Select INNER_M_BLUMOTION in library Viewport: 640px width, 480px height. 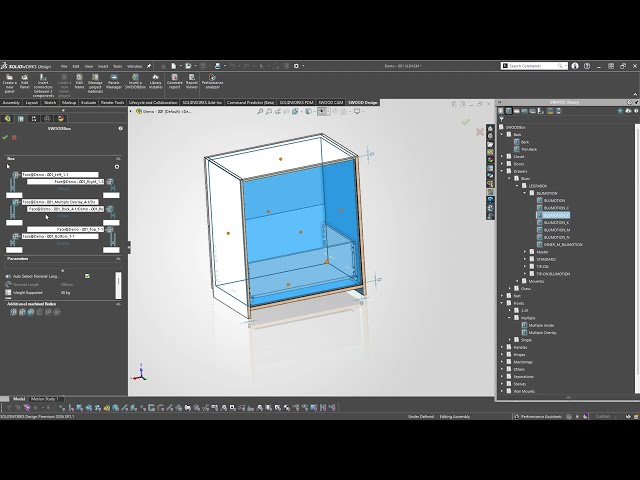click(x=560, y=245)
